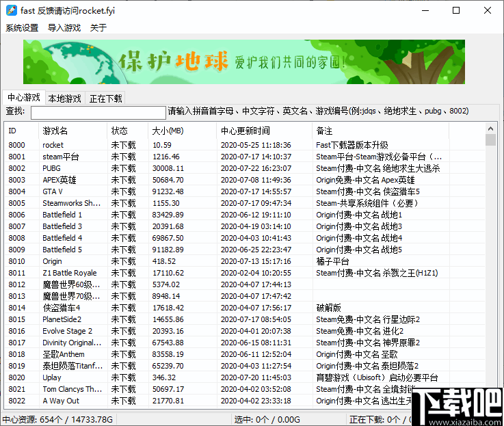Select the Tom Clancys Th... row
Screen dimensions: 504x426
[x=245, y=389]
